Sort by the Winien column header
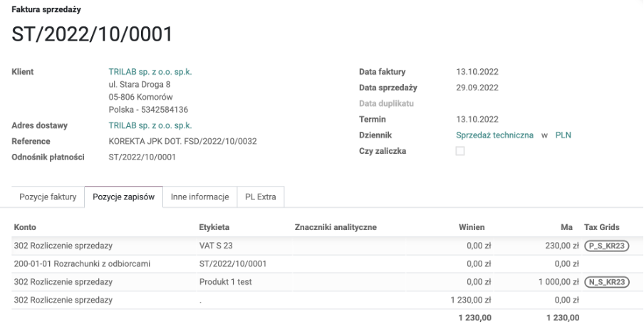Viewport: 644px width, 329px height. click(x=472, y=227)
